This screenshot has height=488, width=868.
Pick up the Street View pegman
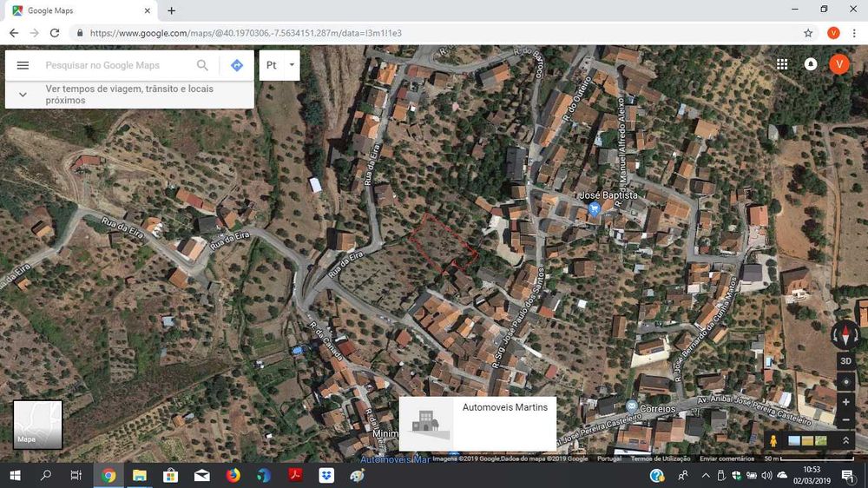point(773,441)
